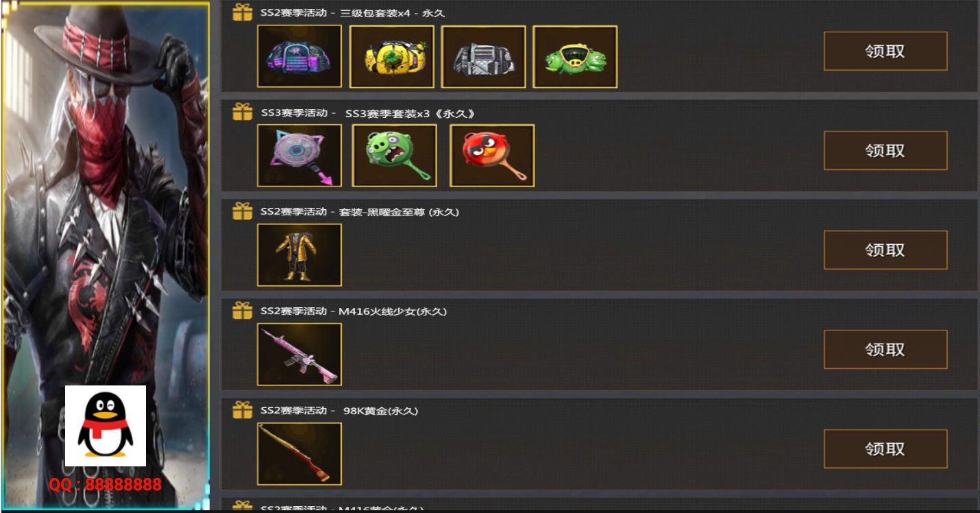Click the black gold supreme outfit icon
Screen dimensions: 980x513
[299, 254]
